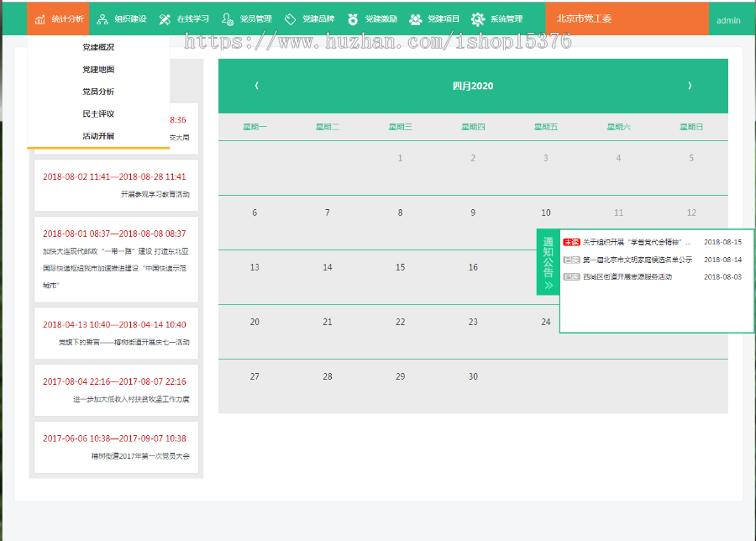Open 党建品牌 menu
The height and width of the screenshot is (541, 756).
click(309, 18)
